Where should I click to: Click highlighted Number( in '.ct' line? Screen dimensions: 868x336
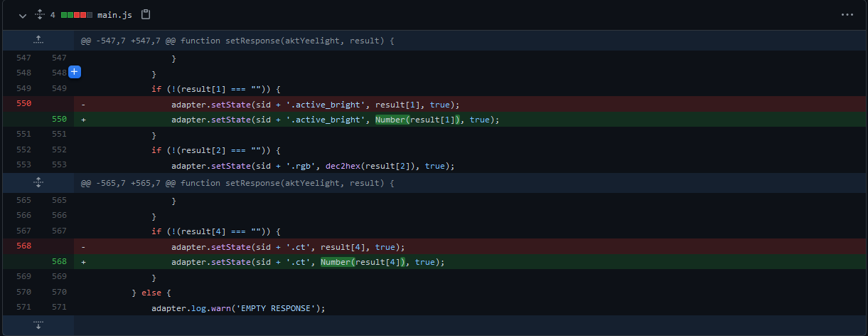(x=337, y=262)
